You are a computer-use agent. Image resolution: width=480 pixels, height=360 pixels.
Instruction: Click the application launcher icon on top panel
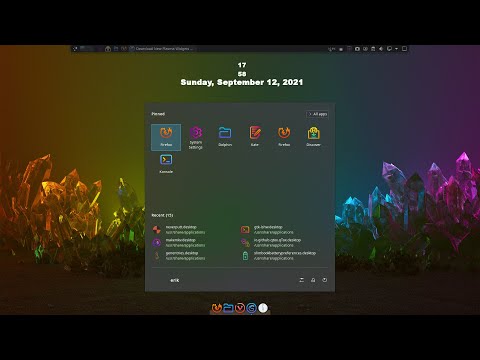75,49
